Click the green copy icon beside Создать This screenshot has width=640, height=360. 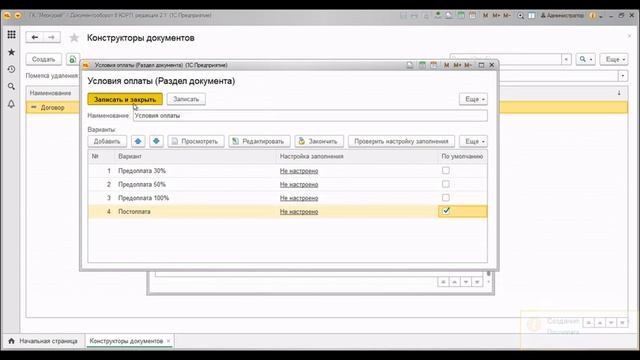(x=73, y=60)
